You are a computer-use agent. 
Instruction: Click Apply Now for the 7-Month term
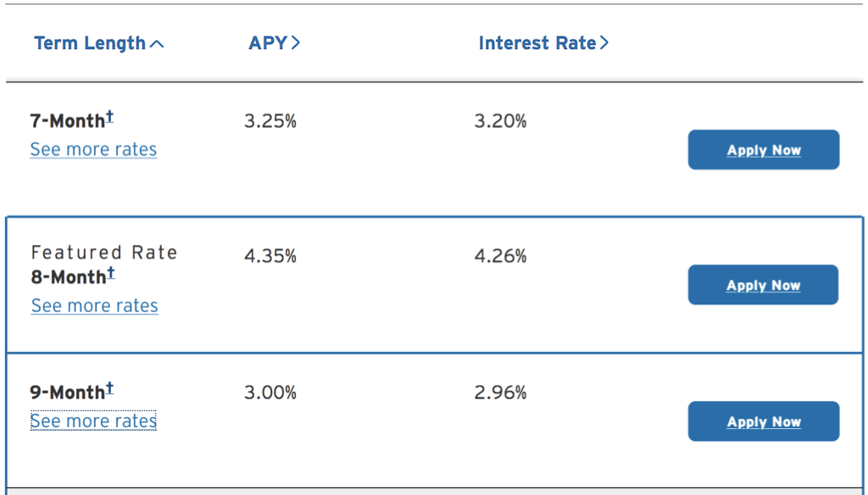763,149
